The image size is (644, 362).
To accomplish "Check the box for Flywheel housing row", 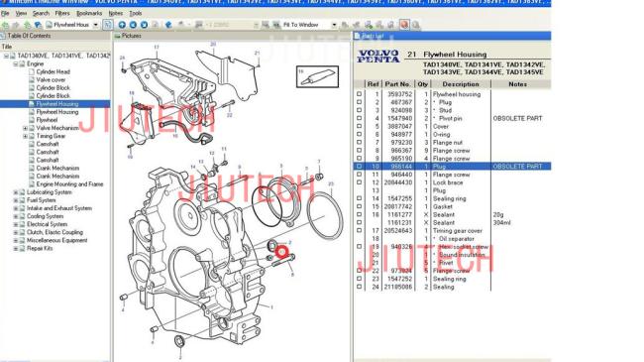I will pyautogui.click(x=360, y=94).
